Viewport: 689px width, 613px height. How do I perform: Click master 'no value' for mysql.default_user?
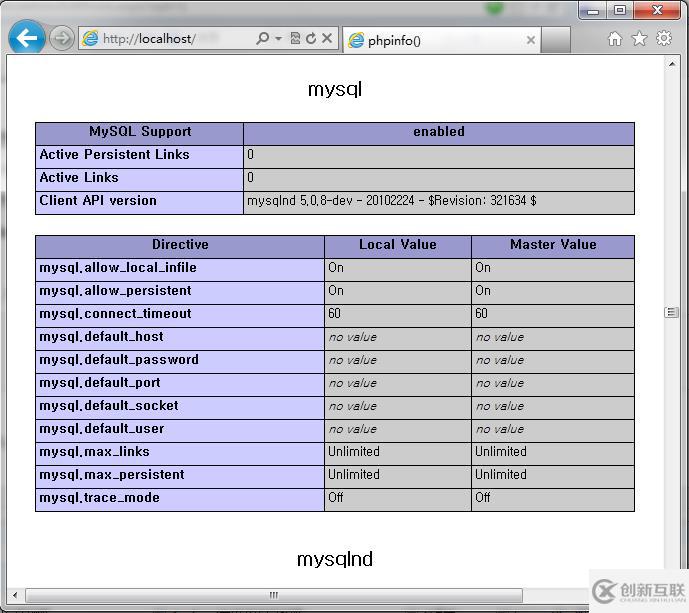(500, 429)
